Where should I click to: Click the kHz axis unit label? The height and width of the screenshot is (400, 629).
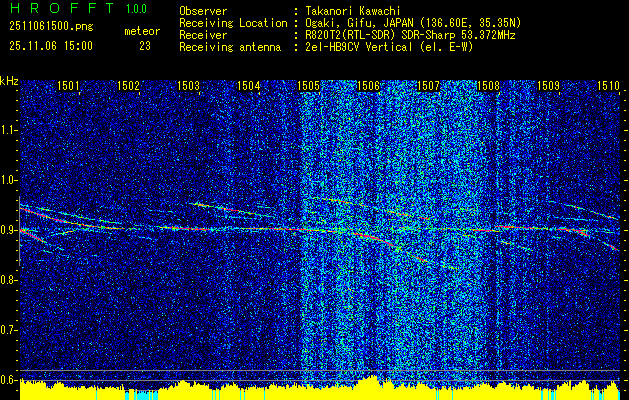pyautogui.click(x=9, y=81)
